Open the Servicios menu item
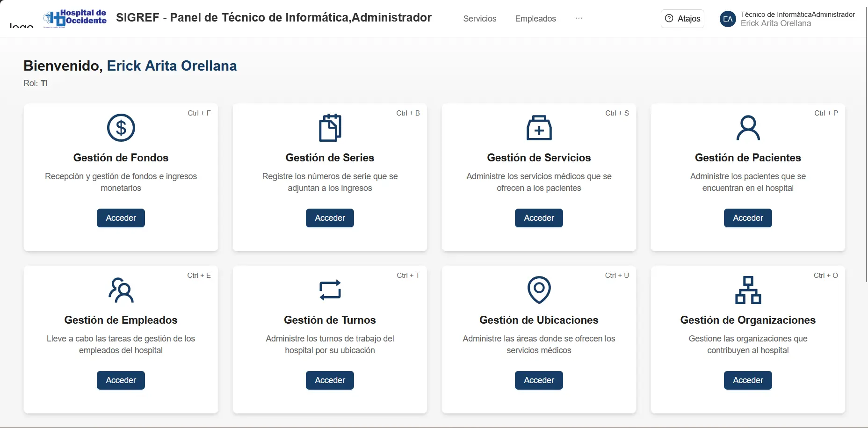 pyautogui.click(x=479, y=19)
